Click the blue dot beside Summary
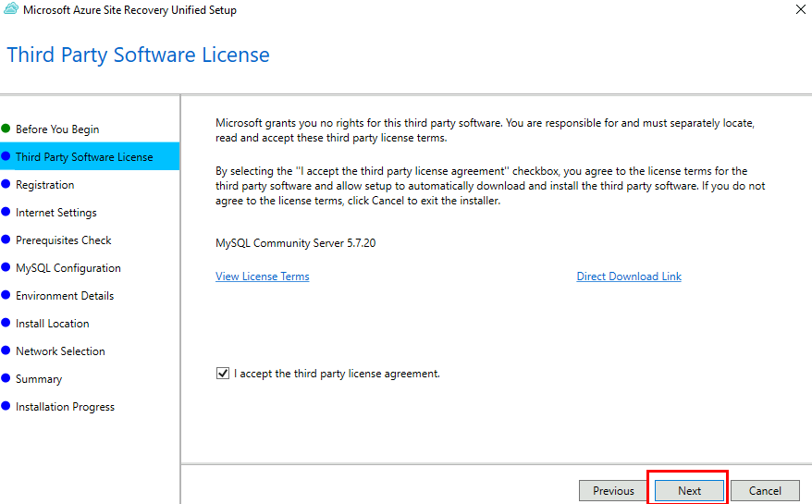Screen dimensions: 812x504 [6, 377]
